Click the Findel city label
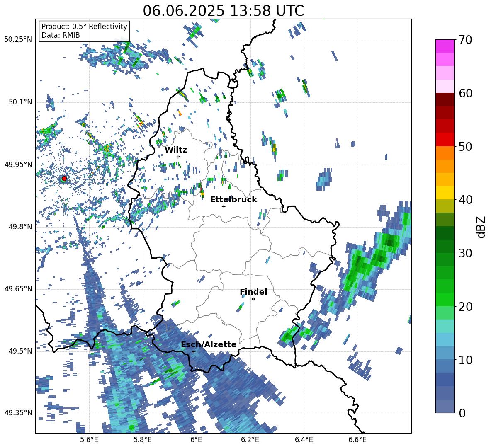The image size is (491, 448). 253,292
